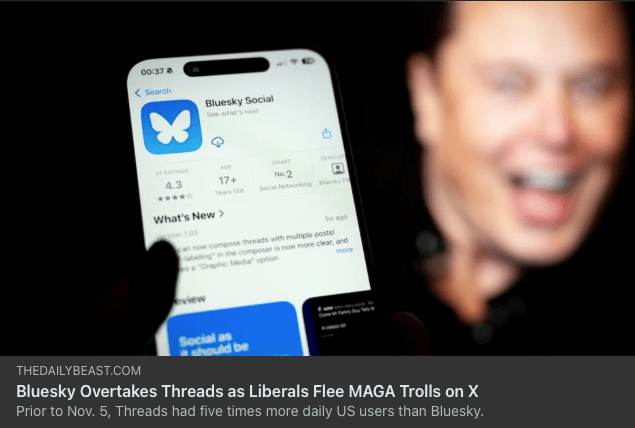Click the THEDAILYBEAST.COM source label
The image size is (635, 428).
point(79,371)
